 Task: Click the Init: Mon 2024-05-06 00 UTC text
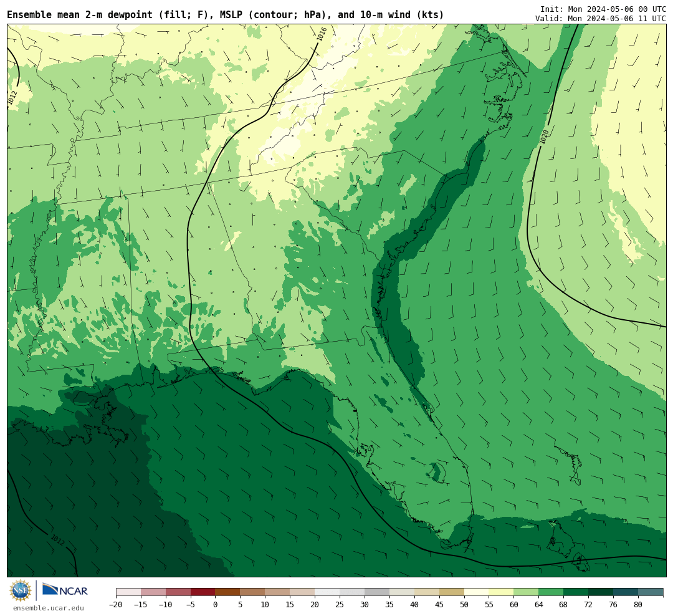[603, 9]
